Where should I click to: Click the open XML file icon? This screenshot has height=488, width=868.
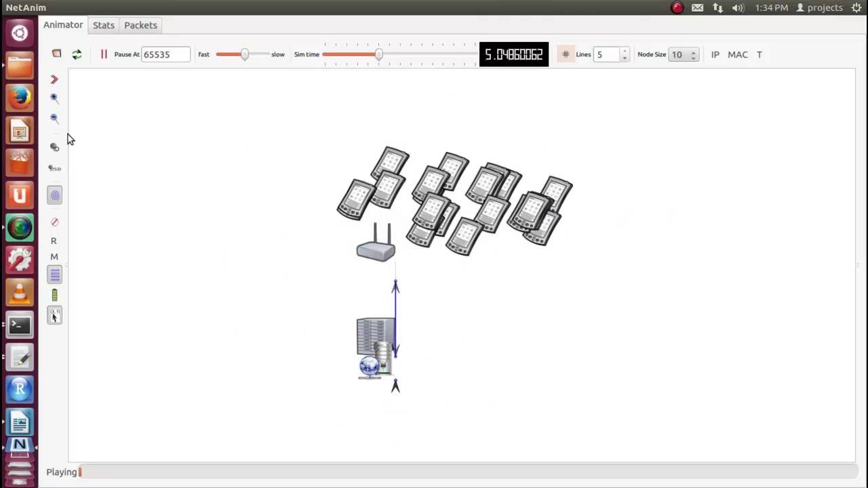(57, 54)
